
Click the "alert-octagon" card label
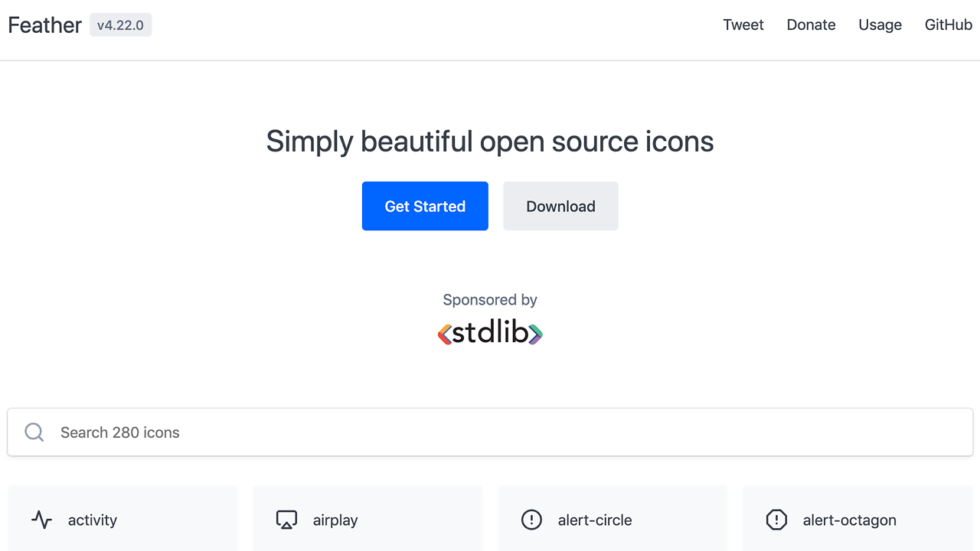point(849,520)
